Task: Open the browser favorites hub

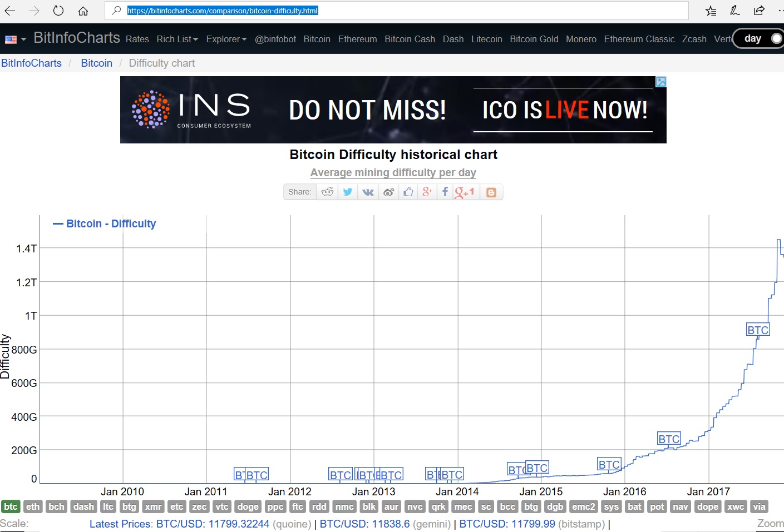Action: tap(711, 11)
